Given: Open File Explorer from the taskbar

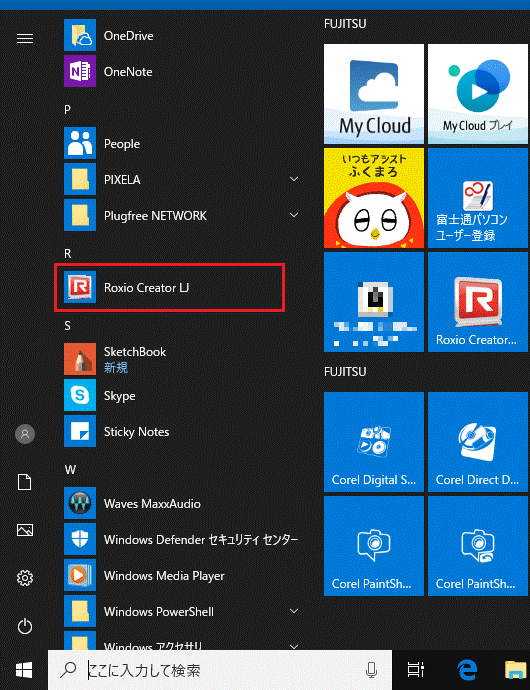Looking at the screenshot, I should 516,670.
